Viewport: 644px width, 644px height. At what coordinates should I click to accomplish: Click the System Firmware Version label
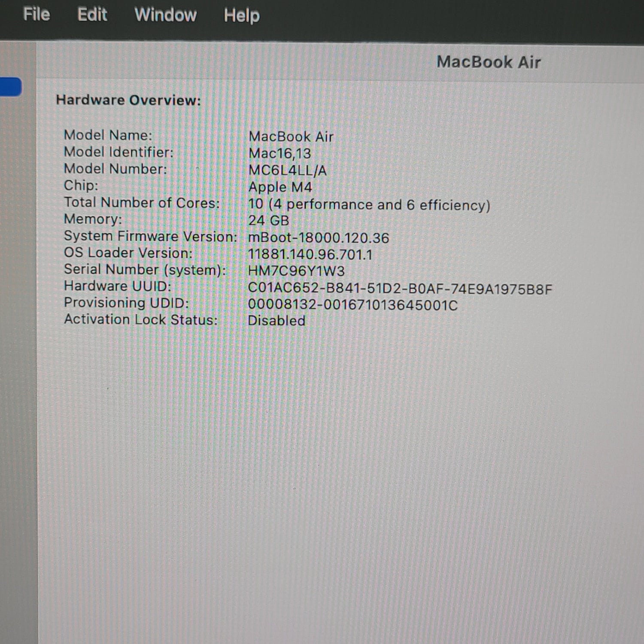[151, 236]
